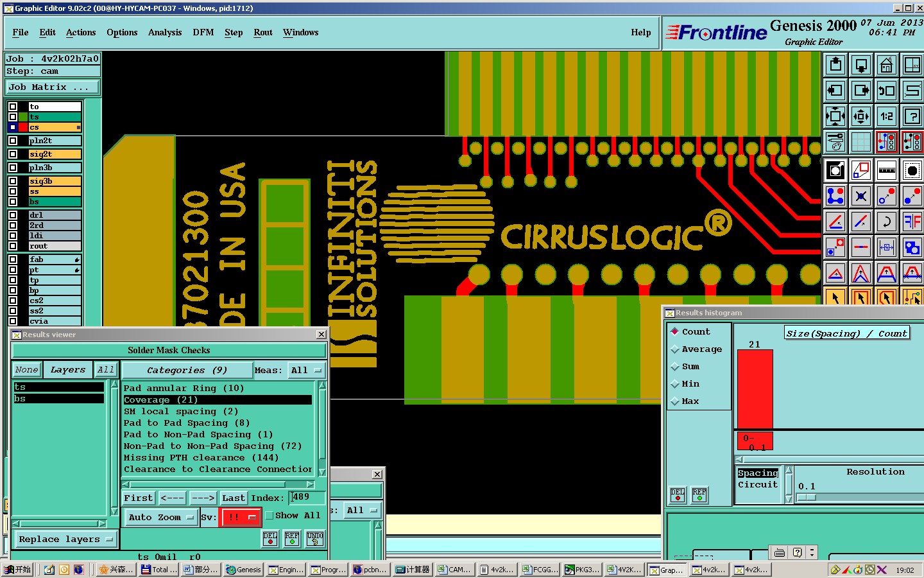Open the Analysis menu
Image resolution: width=924 pixels, height=578 pixels.
[x=165, y=33]
